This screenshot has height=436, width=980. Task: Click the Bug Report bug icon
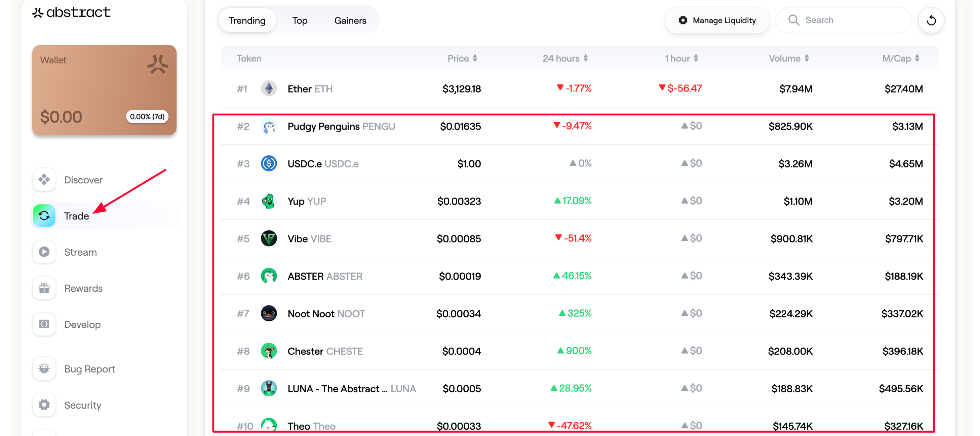(x=44, y=369)
